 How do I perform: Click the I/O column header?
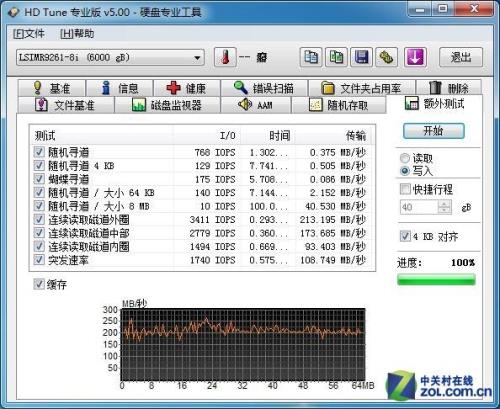[207, 136]
